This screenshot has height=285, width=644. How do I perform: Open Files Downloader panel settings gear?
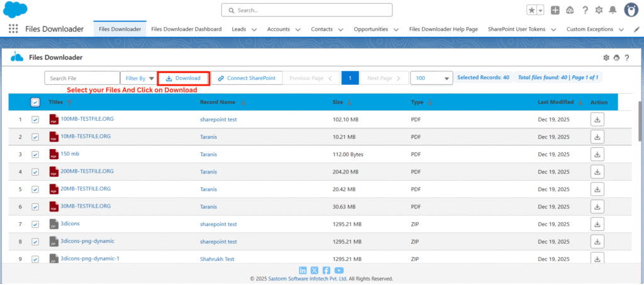point(606,58)
